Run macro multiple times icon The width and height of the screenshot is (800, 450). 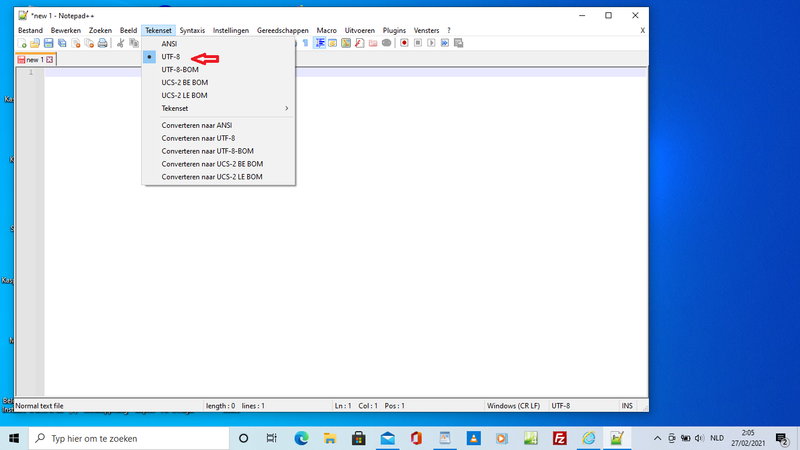click(445, 43)
